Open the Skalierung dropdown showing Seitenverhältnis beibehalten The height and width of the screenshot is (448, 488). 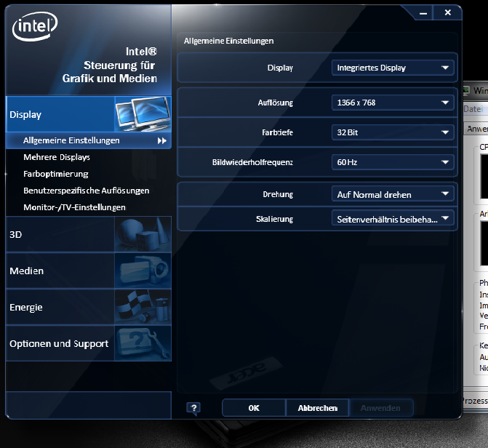click(393, 219)
